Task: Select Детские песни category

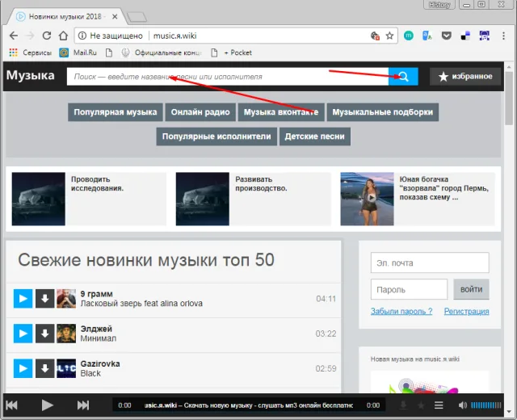Action: tap(314, 136)
